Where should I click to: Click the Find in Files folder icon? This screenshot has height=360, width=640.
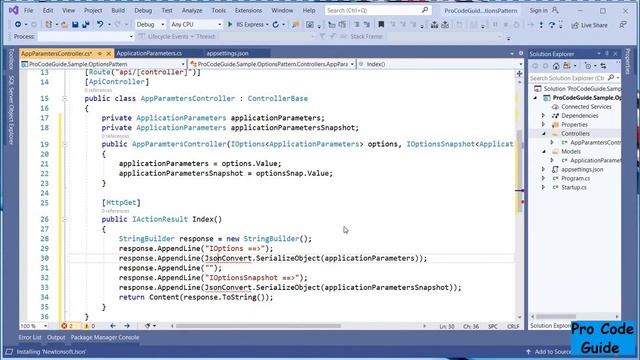295,25
